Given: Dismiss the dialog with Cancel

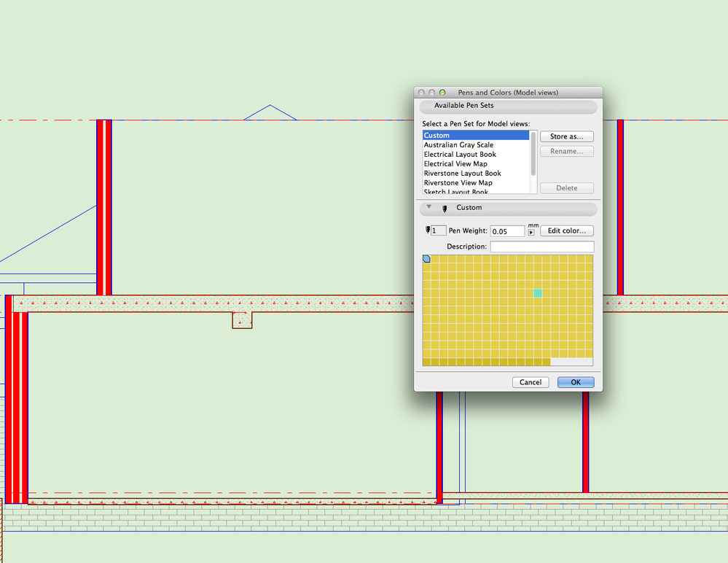Looking at the screenshot, I should [531, 381].
